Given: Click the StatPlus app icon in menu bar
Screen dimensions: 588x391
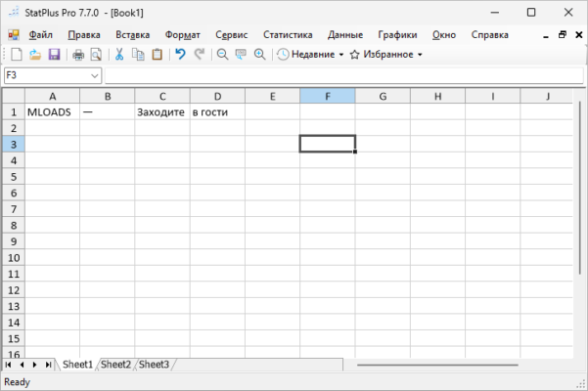Looking at the screenshot, I should pos(14,35).
